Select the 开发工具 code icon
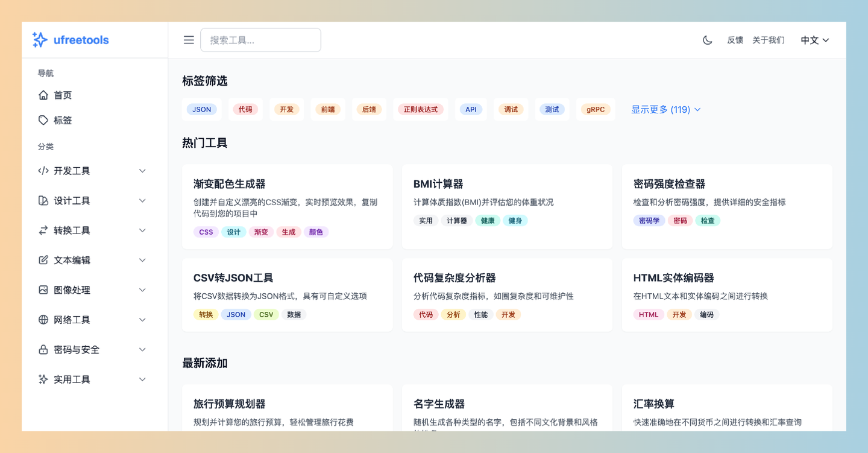 (43, 171)
